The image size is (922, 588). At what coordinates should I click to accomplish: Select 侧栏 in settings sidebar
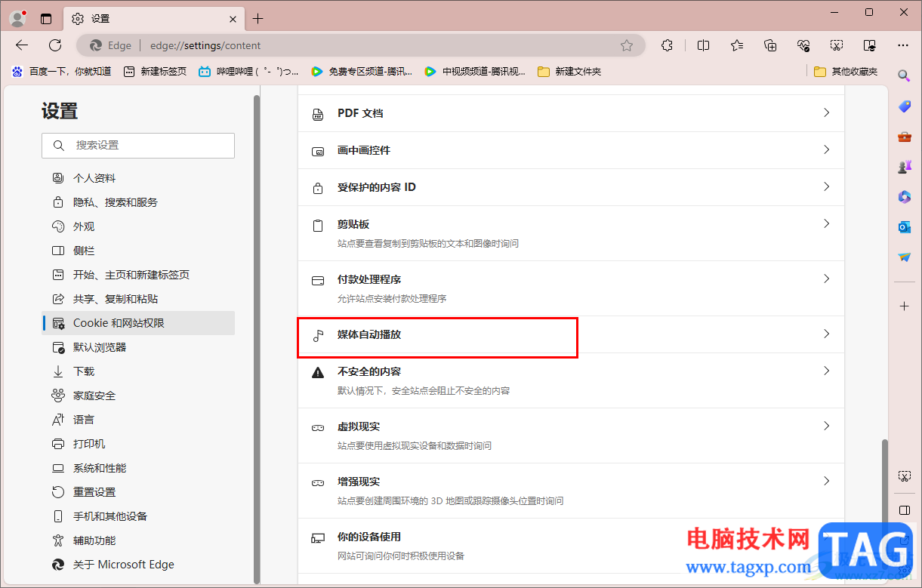click(x=138, y=251)
